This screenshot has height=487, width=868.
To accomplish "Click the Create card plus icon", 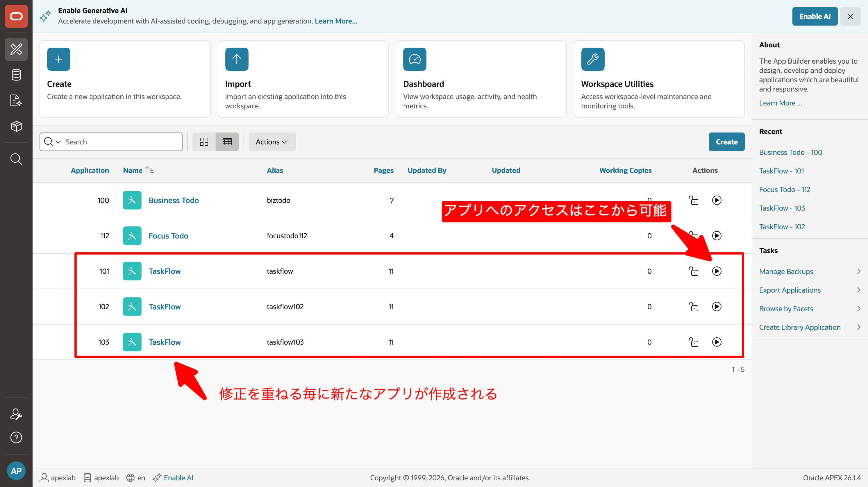I will [59, 59].
